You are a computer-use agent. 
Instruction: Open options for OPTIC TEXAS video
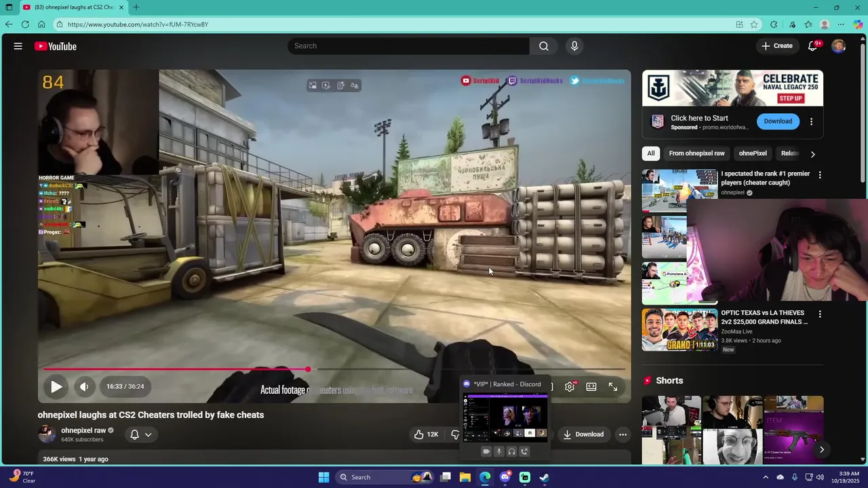(x=819, y=314)
